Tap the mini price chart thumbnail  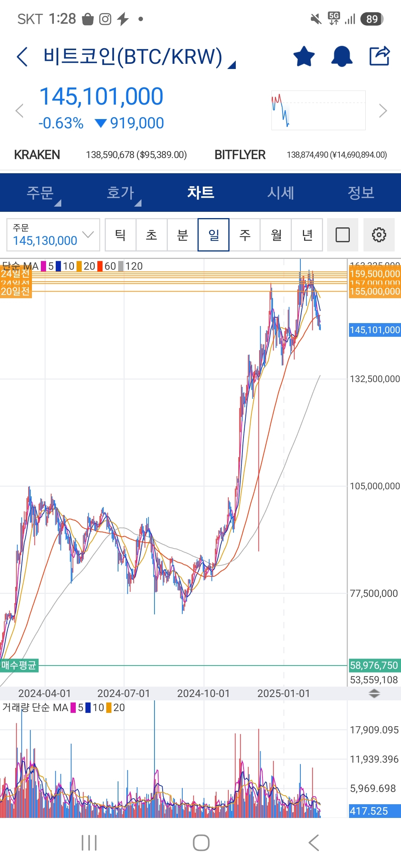coord(318,111)
